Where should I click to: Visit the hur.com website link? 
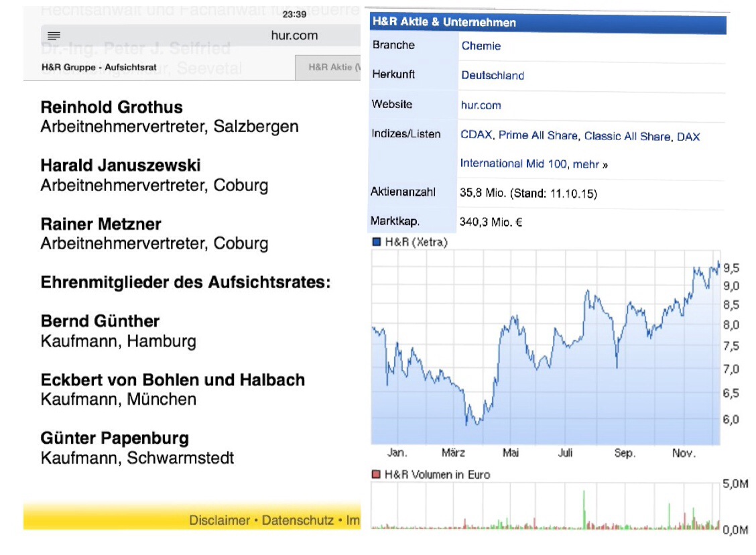tap(481, 105)
